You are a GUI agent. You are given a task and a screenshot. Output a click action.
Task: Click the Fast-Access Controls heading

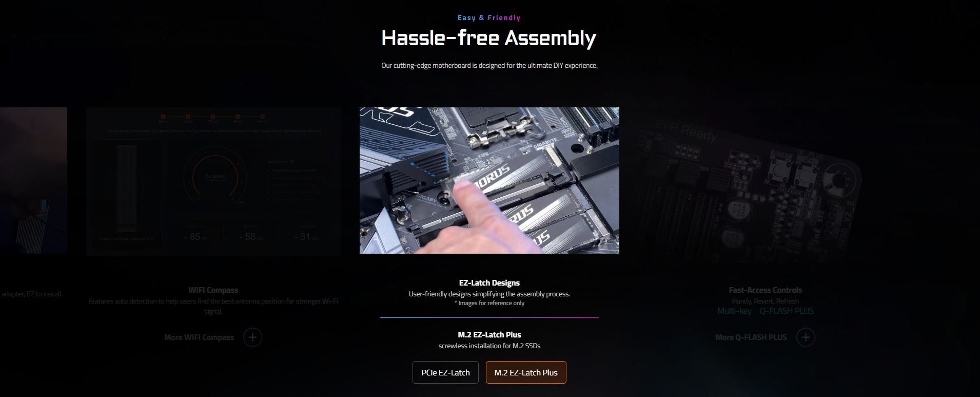tap(765, 290)
